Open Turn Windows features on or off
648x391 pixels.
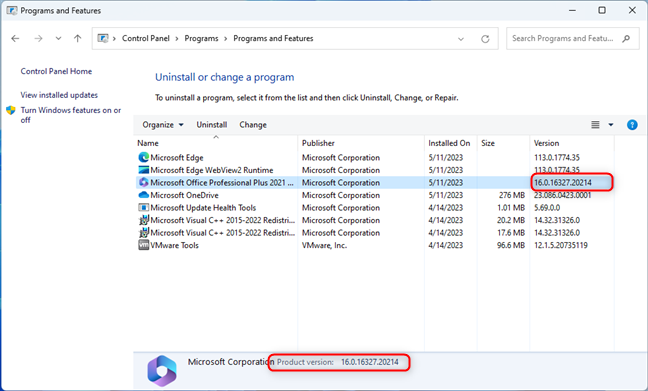click(x=71, y=115)
